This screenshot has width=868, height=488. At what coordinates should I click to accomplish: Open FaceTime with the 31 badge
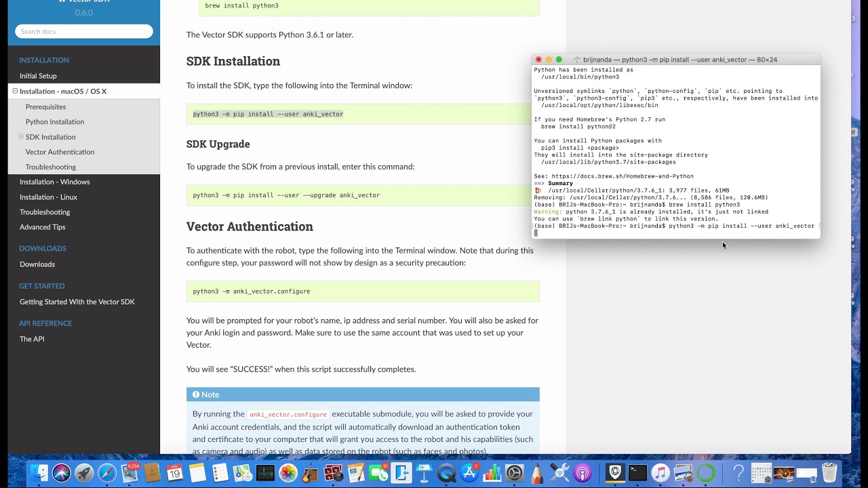pos(378,472)
